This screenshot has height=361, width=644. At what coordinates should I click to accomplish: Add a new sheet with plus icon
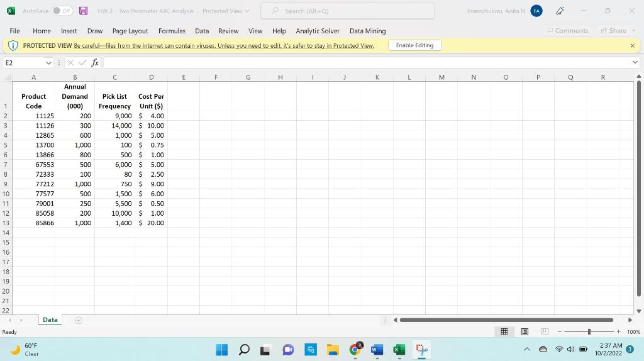click(79, 320)
